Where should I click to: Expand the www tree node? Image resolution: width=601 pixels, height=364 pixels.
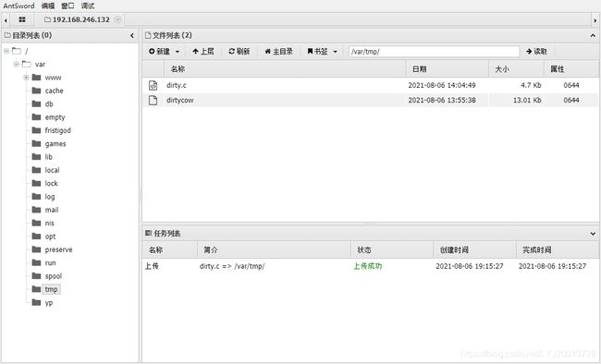coord(26,78)
